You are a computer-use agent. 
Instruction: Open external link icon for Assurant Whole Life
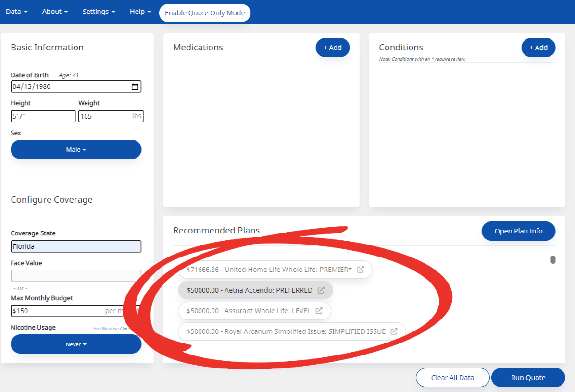[319, 311]
